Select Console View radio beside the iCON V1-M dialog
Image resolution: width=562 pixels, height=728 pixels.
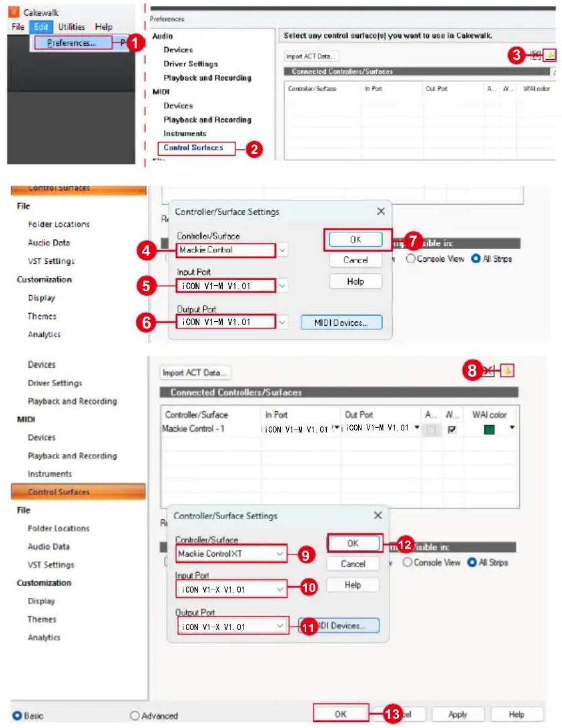(x=410, y=259)
